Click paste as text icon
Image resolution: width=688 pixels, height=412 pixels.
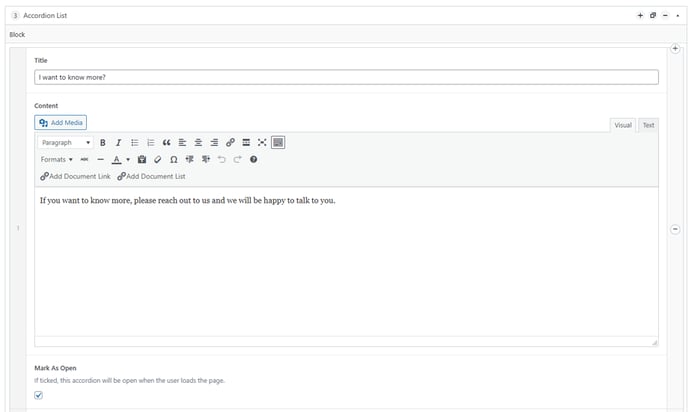(142, 159)
